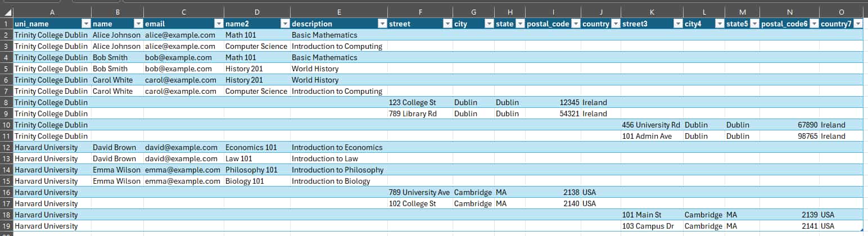Open the name2 column filter dropdown

point(285,24)
